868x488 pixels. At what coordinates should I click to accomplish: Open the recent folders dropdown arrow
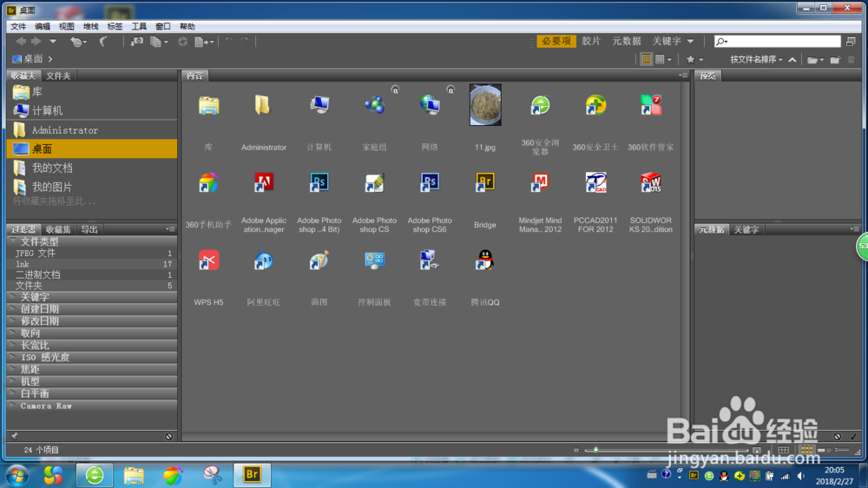pyautogui.click(x=53, y=41)
